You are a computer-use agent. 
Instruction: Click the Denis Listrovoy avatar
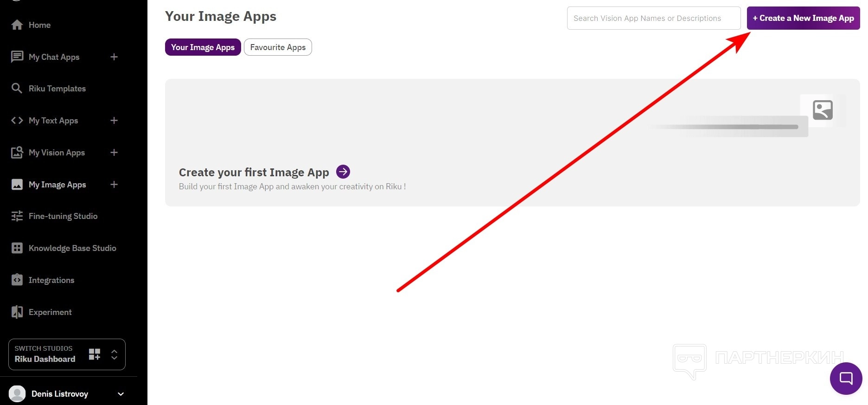pyautogui.click(x=18, y=393)
